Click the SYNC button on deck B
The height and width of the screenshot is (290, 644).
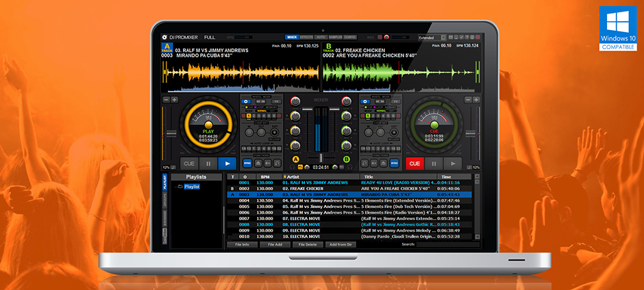pos(394,163)
